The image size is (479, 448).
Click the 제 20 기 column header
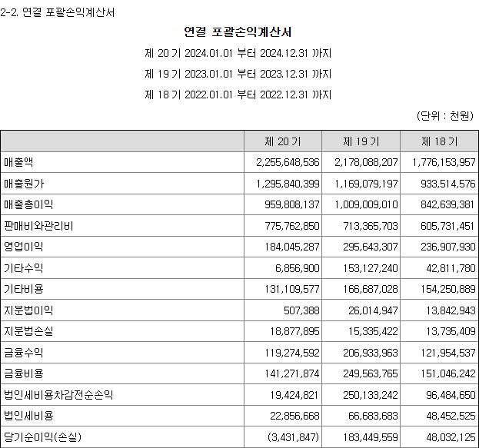pos(282,141)
